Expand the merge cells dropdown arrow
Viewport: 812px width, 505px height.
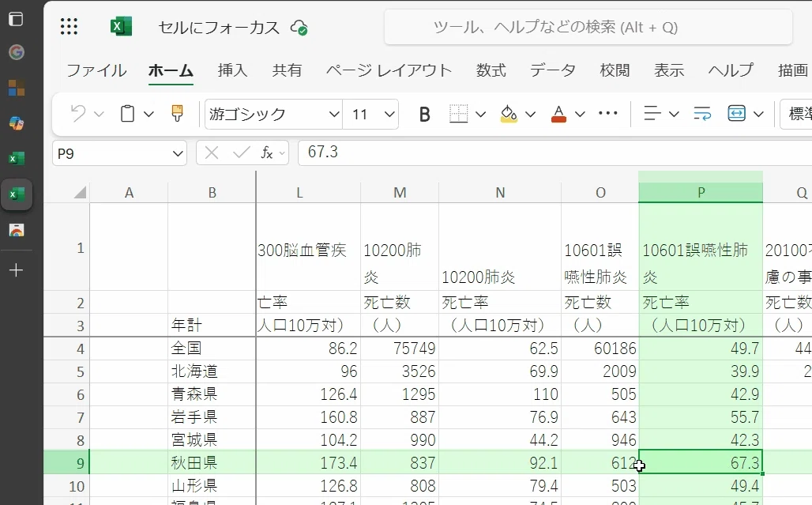(x=758, y=114)
